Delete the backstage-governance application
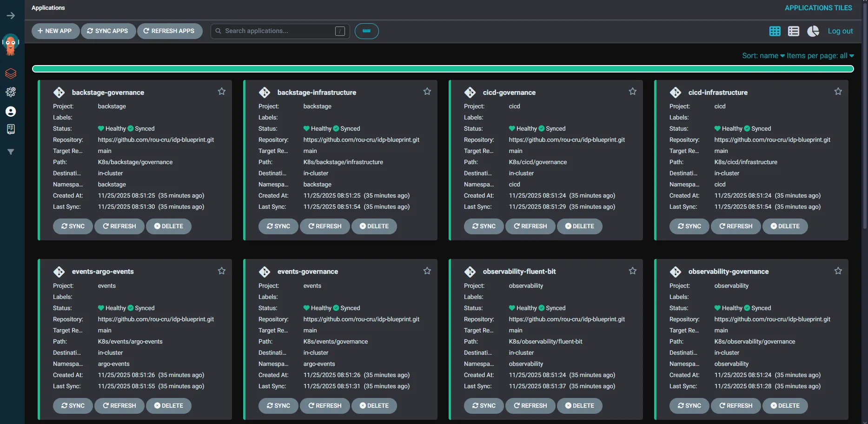Screen dimensions: 868x424 tap(169, 226)
